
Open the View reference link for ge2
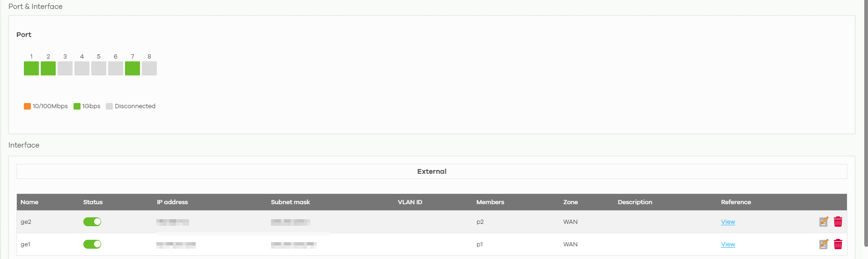pos(728,222)
